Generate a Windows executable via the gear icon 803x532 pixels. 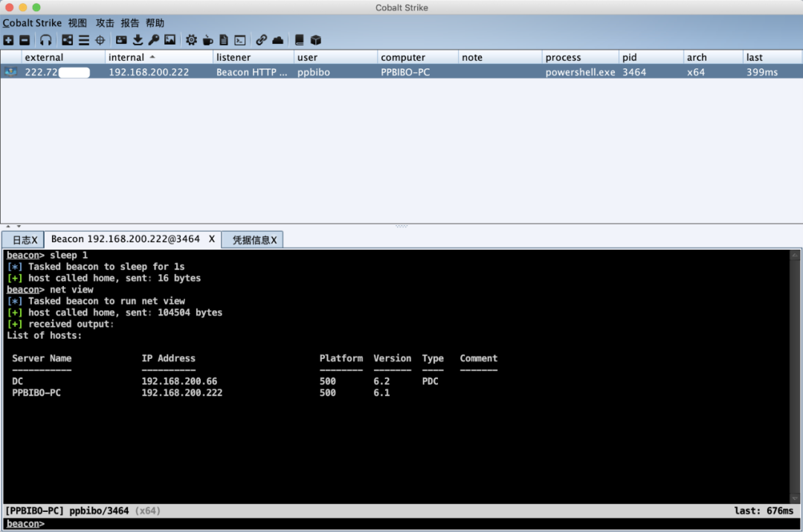[x=191, y=40]
